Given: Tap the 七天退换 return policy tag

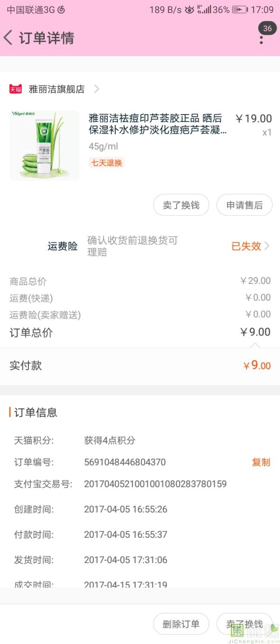Looking at the screenshot, I should [106, 163].
